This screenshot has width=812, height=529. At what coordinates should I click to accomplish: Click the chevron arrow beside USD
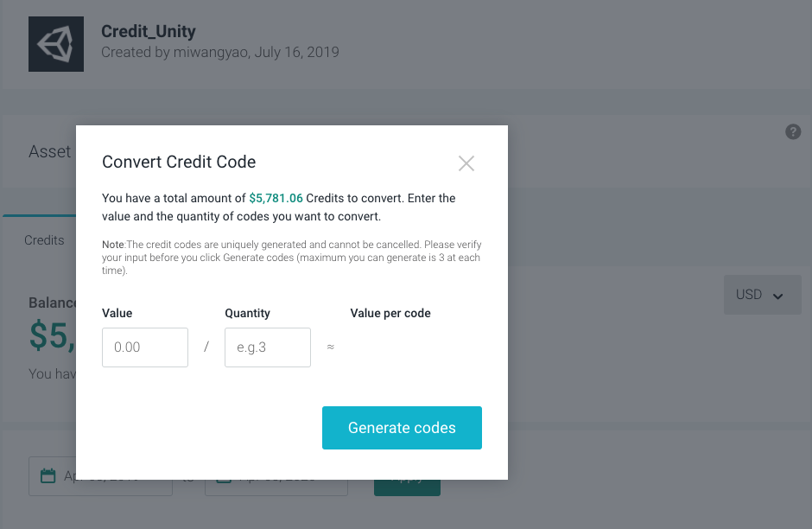[x=777, y=296]
